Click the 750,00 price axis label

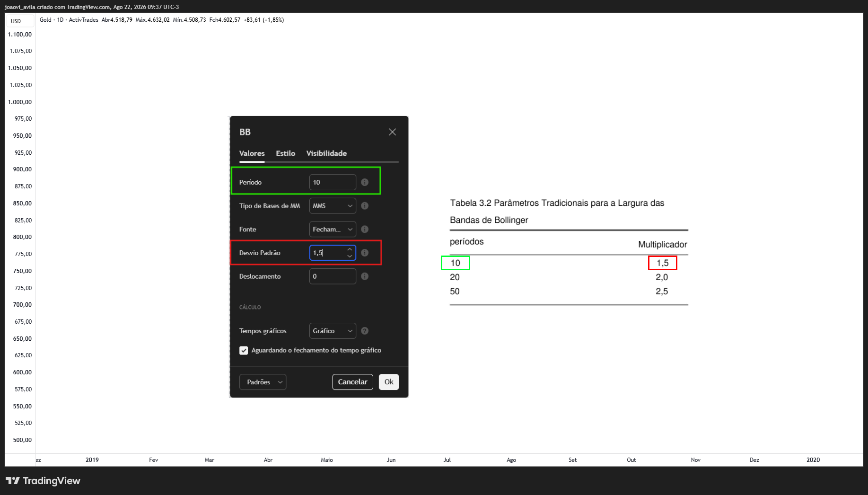22,271
